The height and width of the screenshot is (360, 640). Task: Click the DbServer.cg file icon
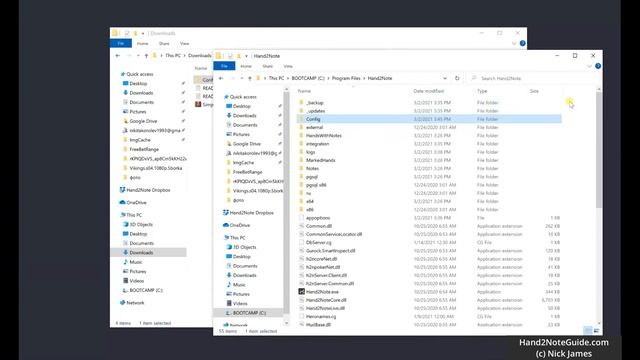[x=301, y=242]
